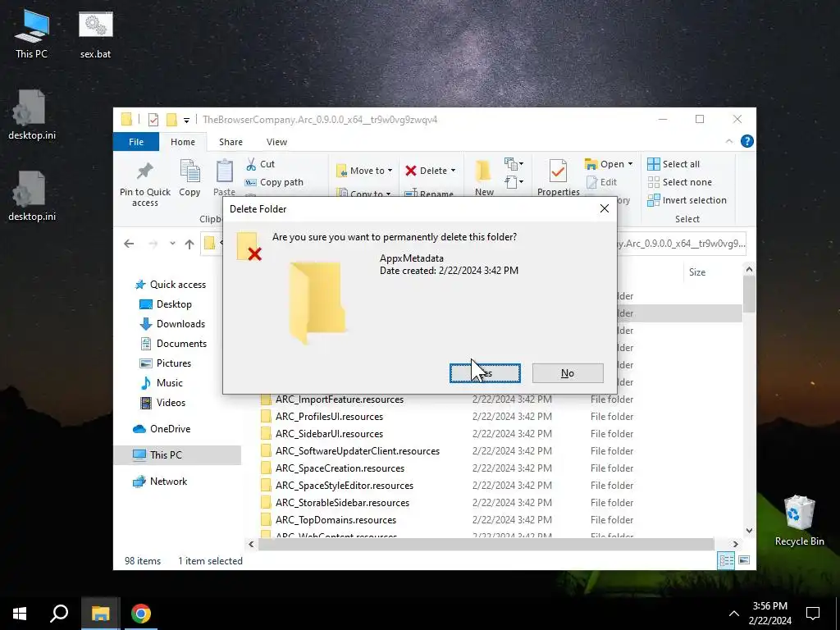Click No in Delete Folder dialog

tap(568, 373)
